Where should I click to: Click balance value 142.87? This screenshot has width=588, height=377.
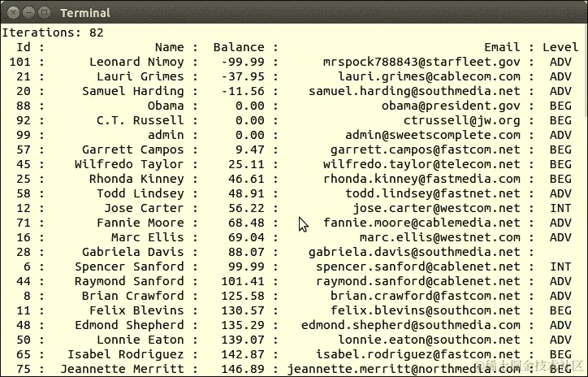point(243,354)
